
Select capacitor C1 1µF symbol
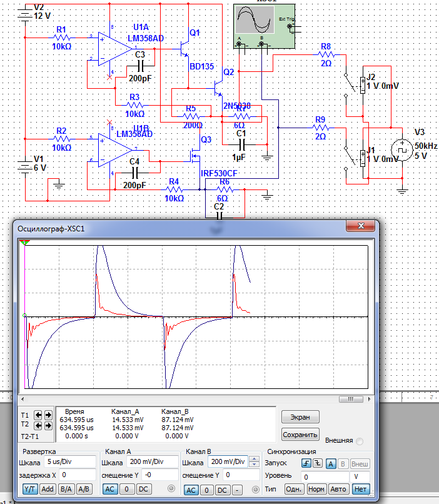click(x=243, y=144)
